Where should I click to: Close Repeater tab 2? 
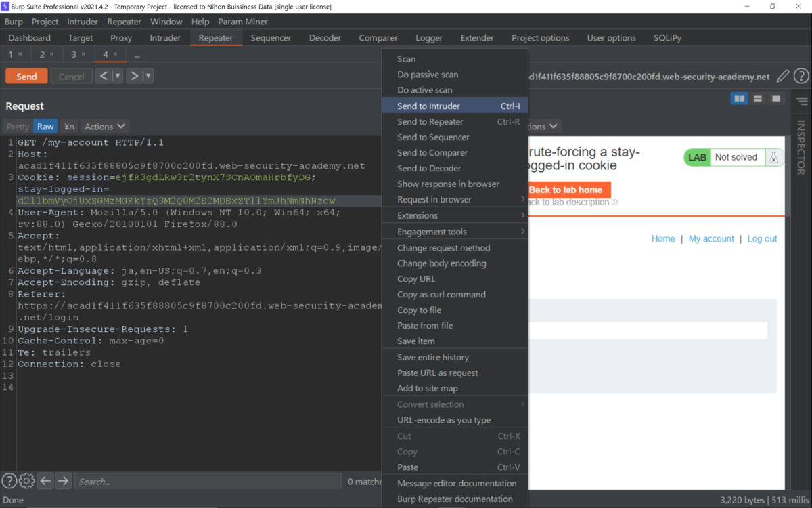(x=52, y=54)
